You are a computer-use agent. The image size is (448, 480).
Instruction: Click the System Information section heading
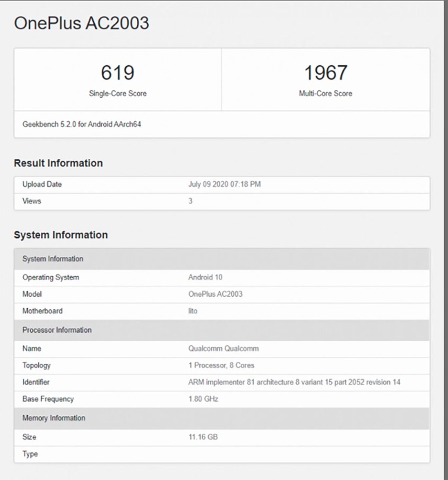pos(61,235)
